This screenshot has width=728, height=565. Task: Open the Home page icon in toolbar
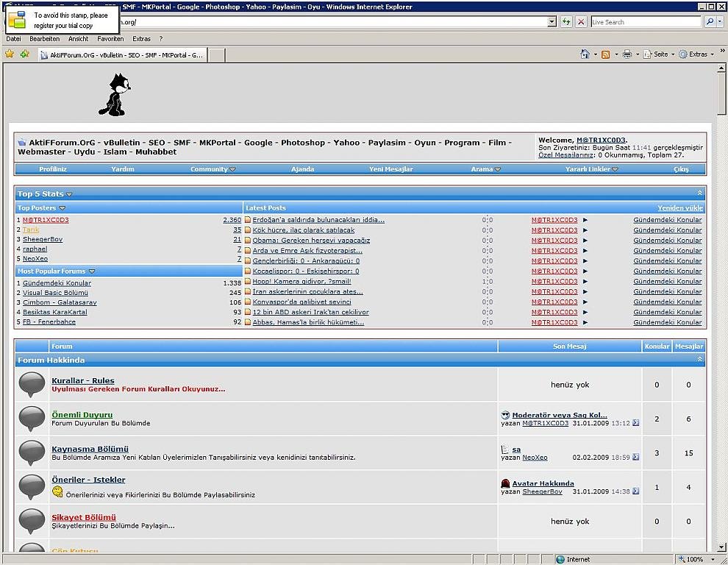[585, 54]
